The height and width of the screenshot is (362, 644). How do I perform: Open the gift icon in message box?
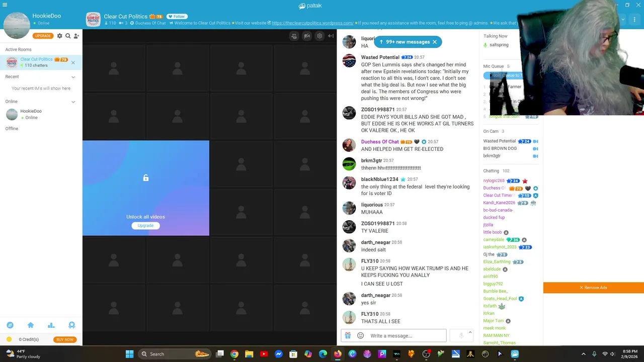[348, 335]
